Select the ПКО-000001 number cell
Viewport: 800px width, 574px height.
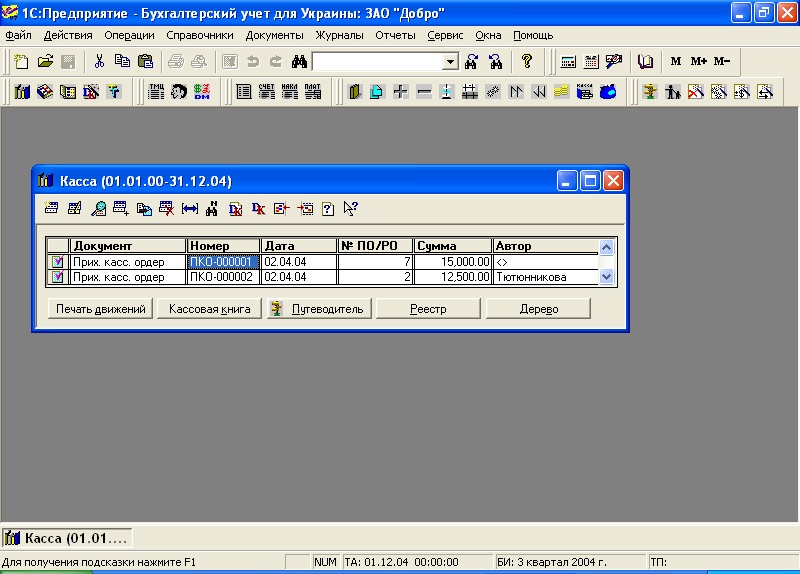tap(223, 262)
